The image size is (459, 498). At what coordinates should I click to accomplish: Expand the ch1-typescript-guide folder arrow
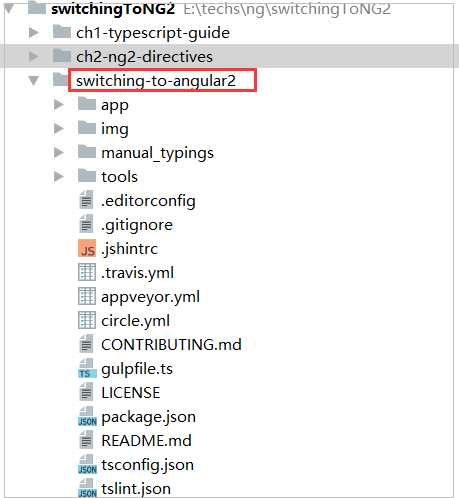(x=34, y=32)
